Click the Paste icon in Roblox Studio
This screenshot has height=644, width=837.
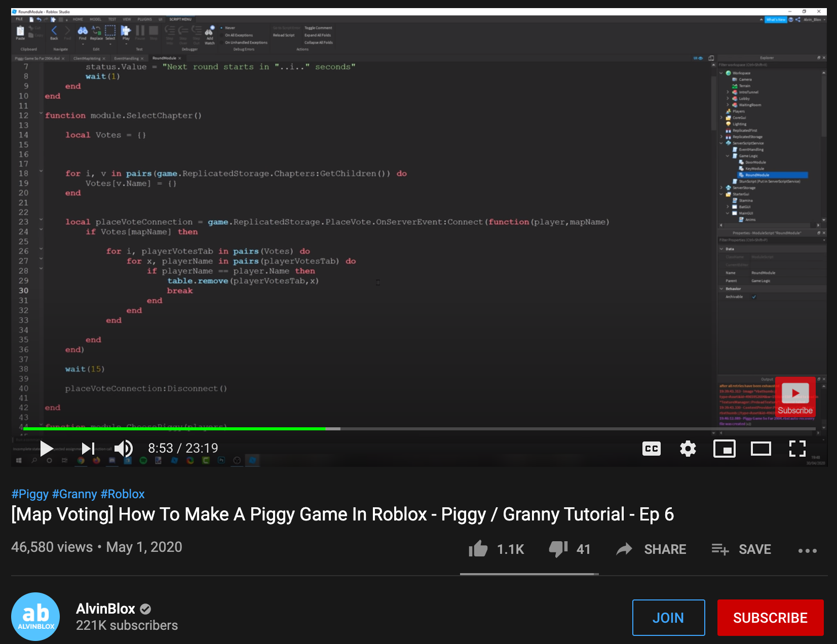20,33
